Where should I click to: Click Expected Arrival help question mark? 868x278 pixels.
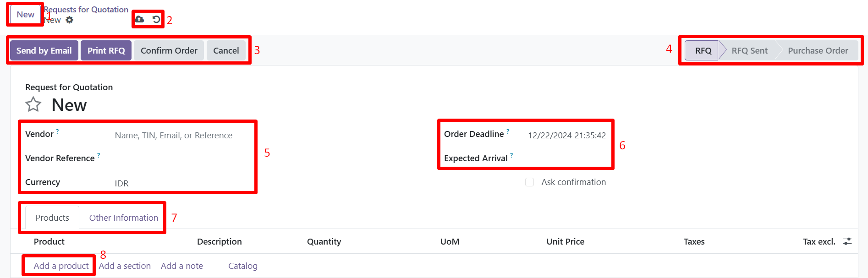coord(511,155)
